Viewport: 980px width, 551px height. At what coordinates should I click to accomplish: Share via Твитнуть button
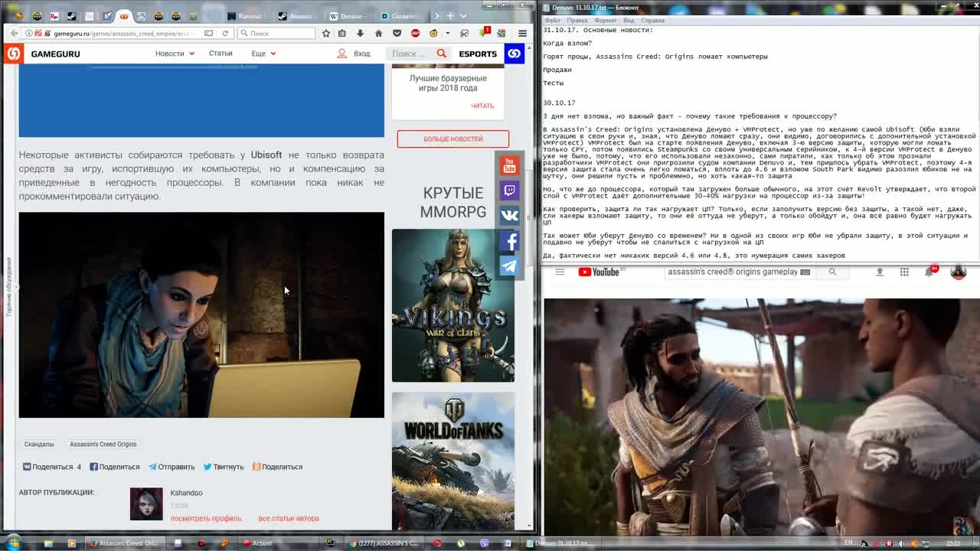click(x=224, y=467)
